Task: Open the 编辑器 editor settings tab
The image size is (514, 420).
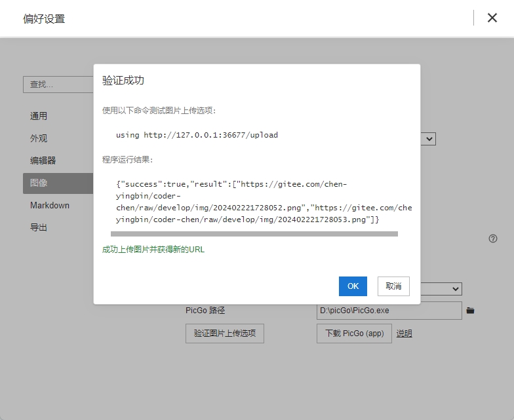Action: click(43, 161)
